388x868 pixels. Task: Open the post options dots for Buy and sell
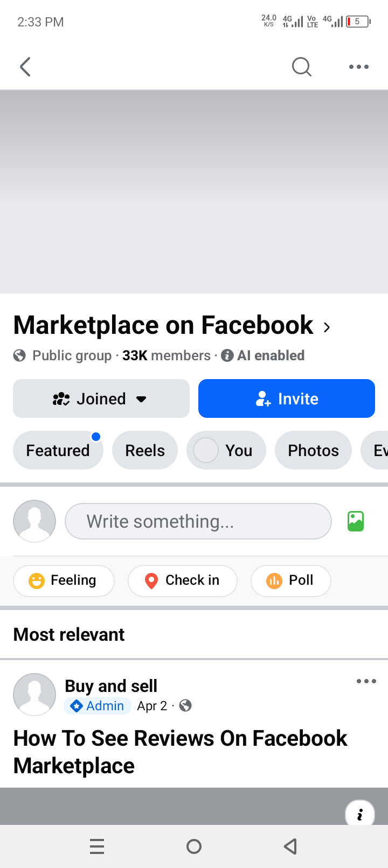pyautogui.click(x=366, y=681)
